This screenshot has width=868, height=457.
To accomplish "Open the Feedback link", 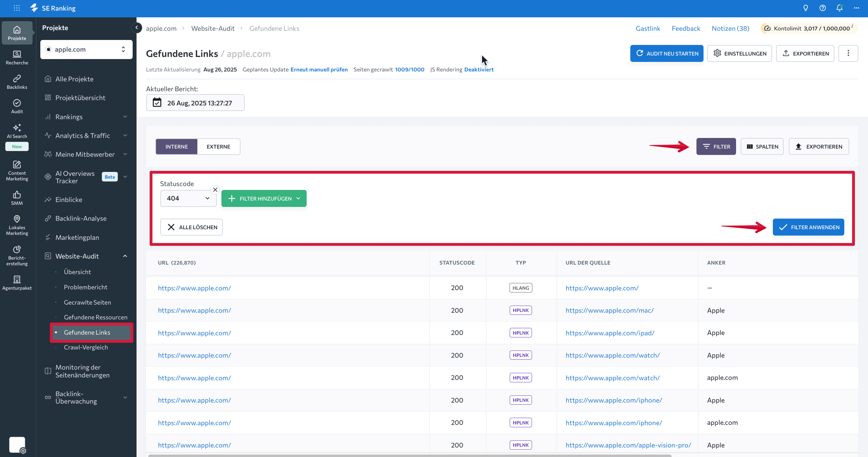I will pos(686,28).
